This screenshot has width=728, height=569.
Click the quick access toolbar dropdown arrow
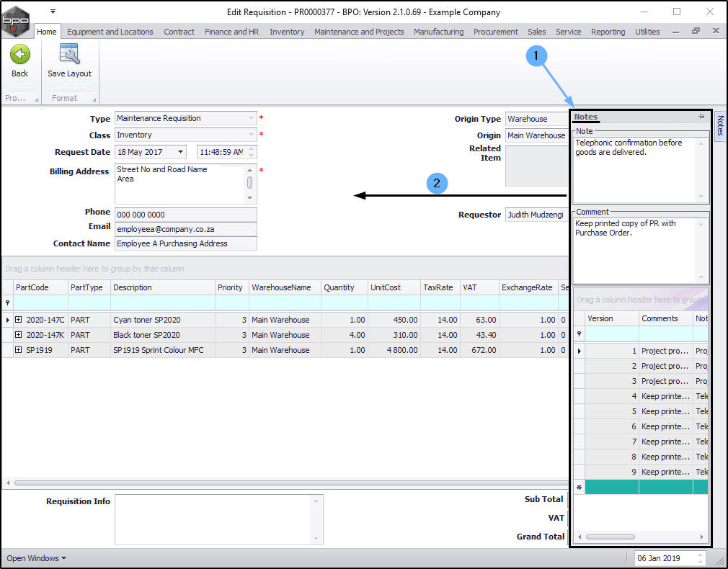coord(53,12)
